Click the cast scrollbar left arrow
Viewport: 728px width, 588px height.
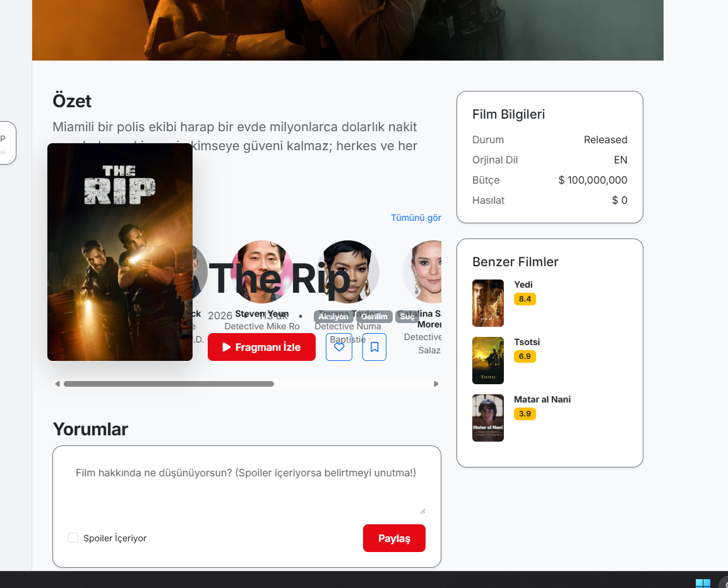point(57,384)
